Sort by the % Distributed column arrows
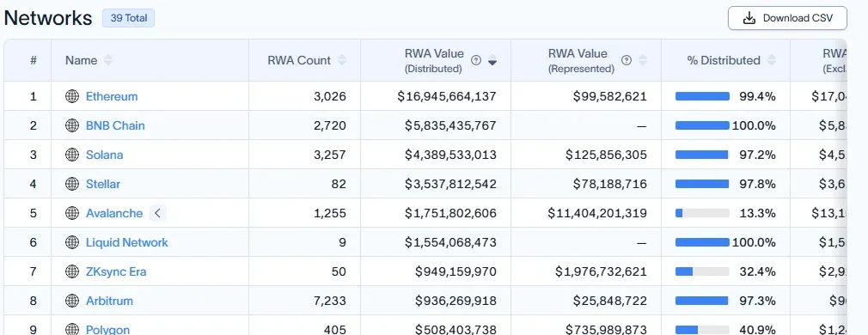Image resolution: width=868 pixels, height=335 pixels. pyautogui.click(x=771, y=60)
